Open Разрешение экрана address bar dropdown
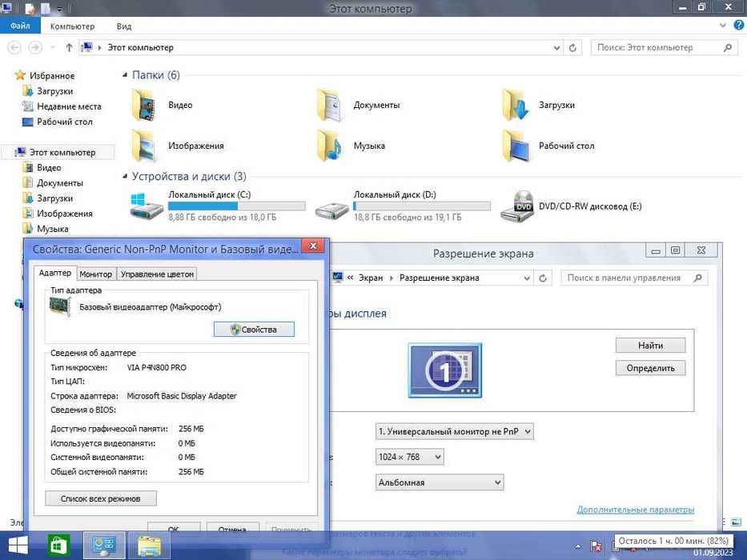The height and width of the screenshot is (560, 747). pyautogui.click(x=527, y=278)
